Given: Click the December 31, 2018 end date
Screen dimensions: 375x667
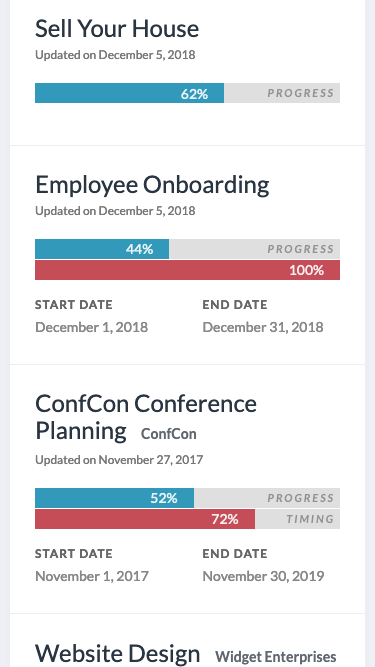Looking at the screenshot, I should (263, 327).
